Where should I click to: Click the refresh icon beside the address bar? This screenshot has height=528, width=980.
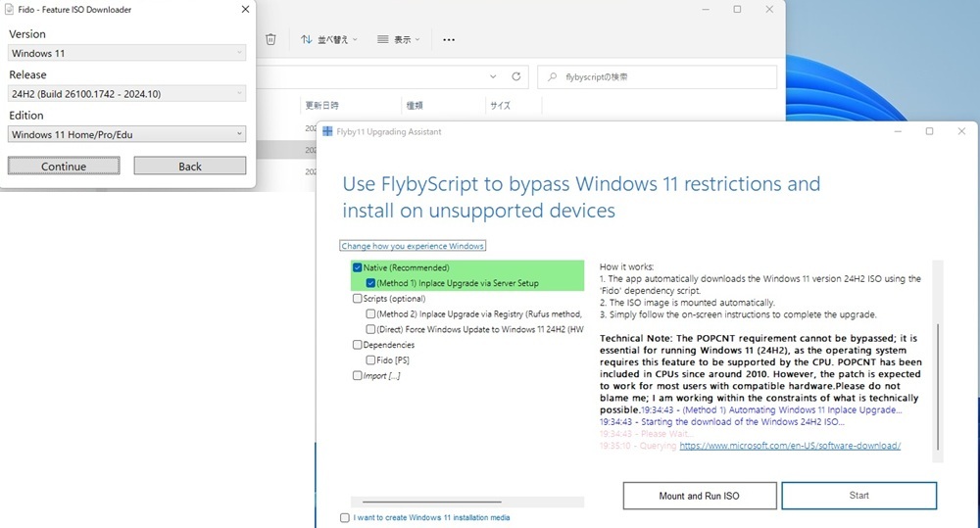[x=516, y=76]
